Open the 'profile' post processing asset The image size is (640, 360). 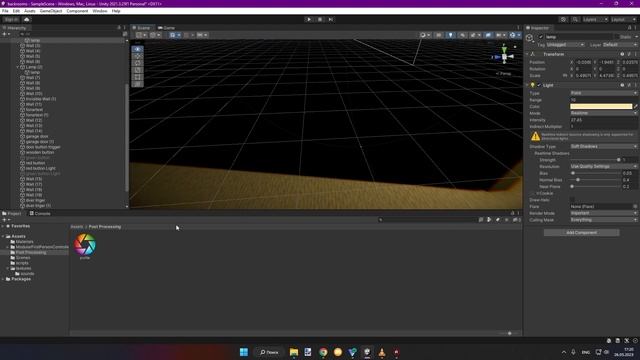click(85, 246)
